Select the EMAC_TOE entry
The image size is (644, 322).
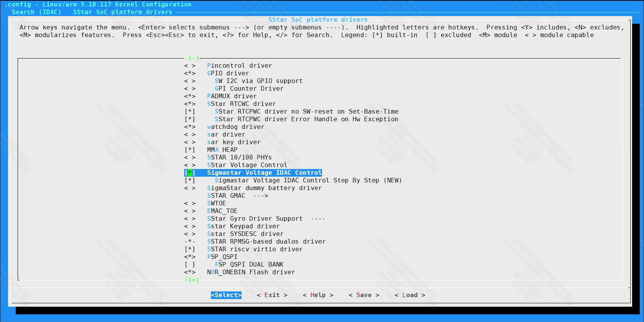222,211
